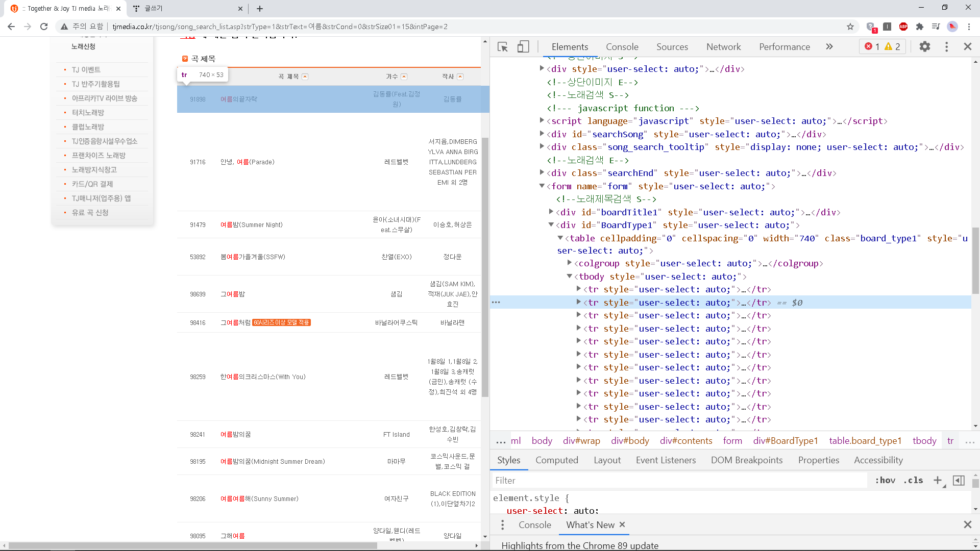Open the browser Extensions puzzle icon

[920, 27]
